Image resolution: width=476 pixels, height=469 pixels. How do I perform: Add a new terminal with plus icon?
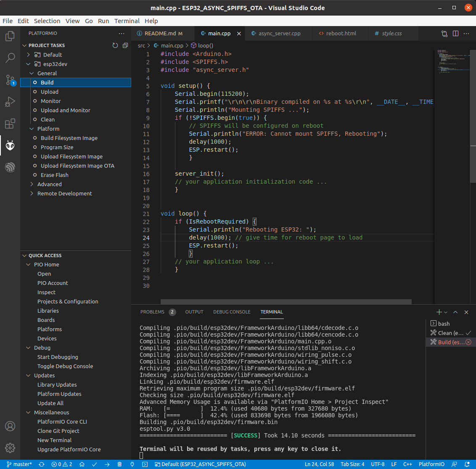tap(439, 312)
